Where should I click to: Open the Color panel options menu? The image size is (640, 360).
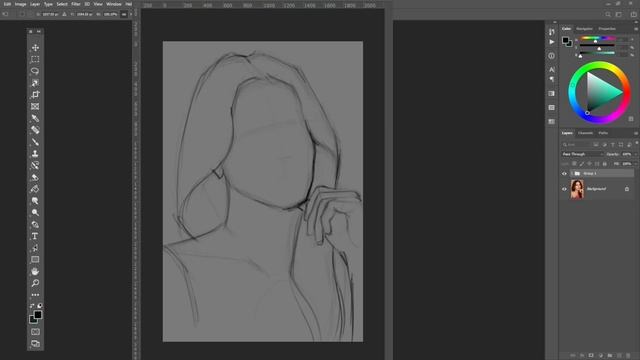(636, 29)
